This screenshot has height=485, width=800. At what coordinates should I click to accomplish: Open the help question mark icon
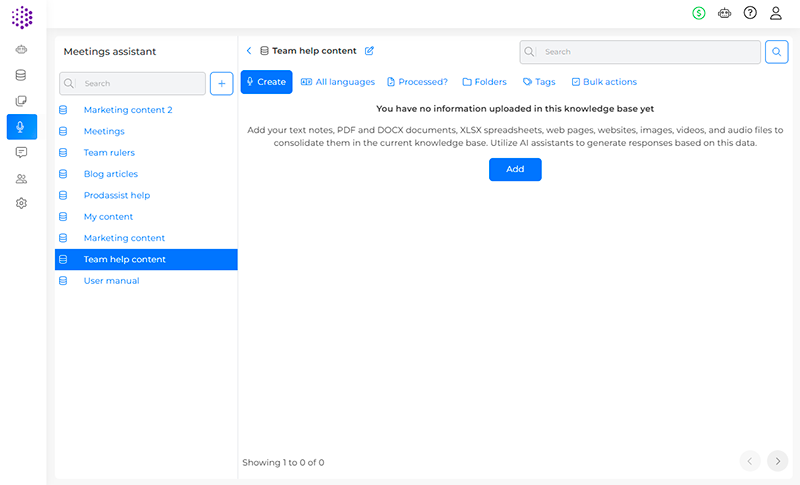(750, 13)
